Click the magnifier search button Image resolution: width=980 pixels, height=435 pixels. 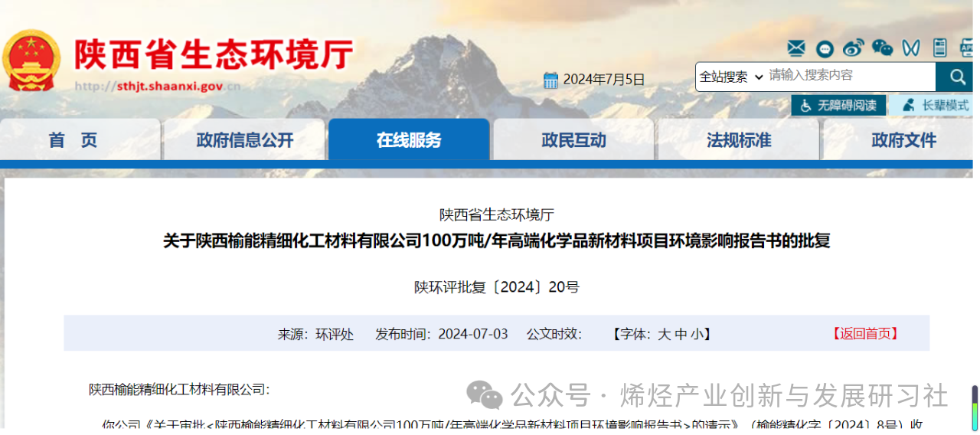[x=957, y=77]
